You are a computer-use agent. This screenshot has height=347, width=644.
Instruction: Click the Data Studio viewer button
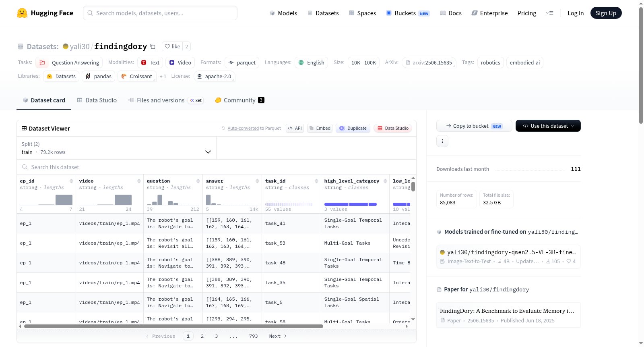[x=393, y=128]
